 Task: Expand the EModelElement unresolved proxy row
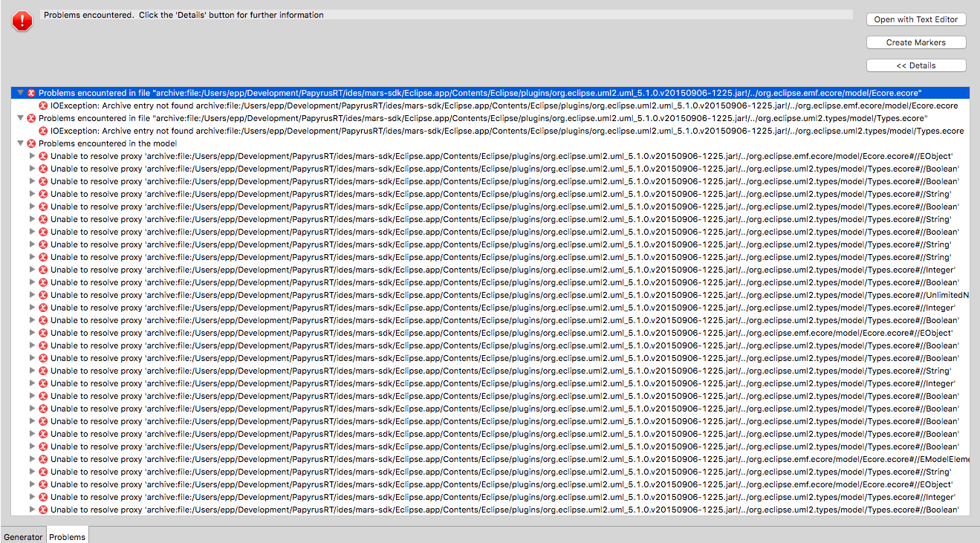[x=32, y=459]
